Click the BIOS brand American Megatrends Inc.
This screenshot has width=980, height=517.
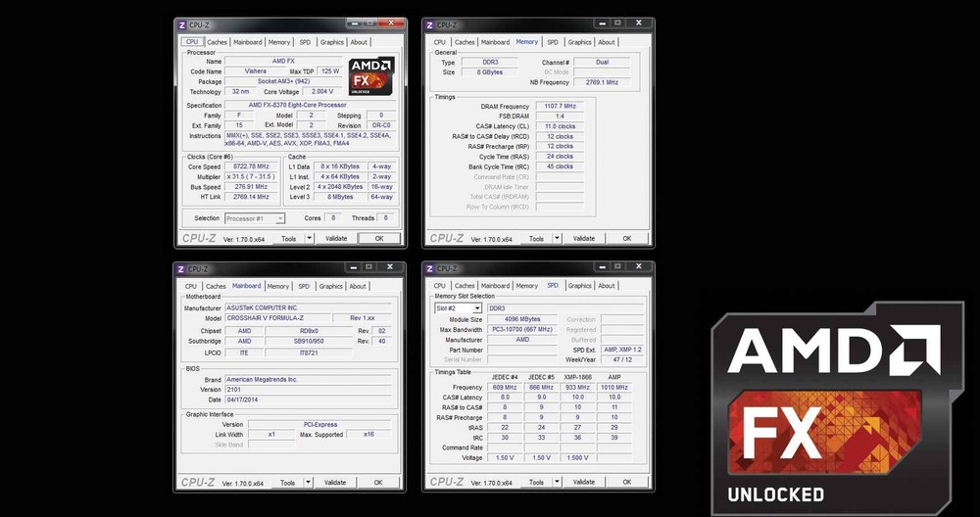[x=308, y=379]
